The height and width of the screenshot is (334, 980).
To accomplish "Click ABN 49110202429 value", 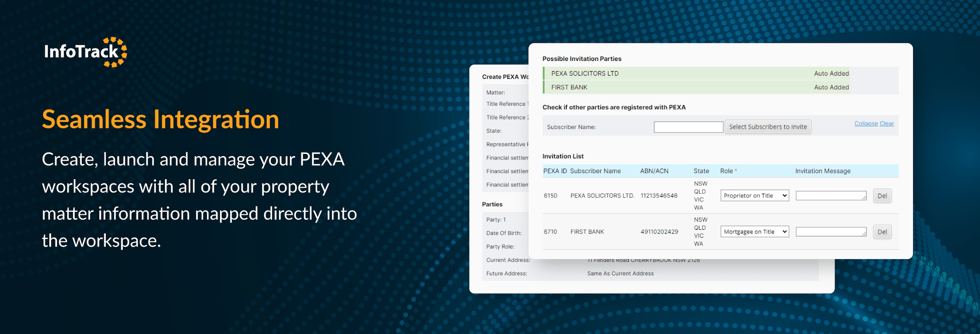I will (x=659, y=232).
